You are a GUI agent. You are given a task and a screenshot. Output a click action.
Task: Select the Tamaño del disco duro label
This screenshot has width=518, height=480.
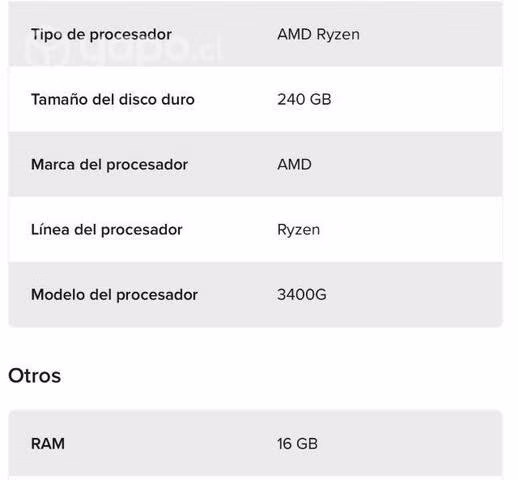(x=113, y=100)
